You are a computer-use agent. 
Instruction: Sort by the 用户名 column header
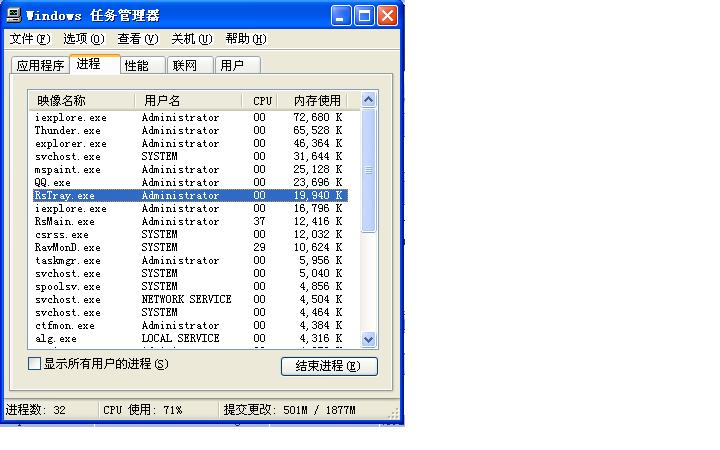click(x=188, y=101)
